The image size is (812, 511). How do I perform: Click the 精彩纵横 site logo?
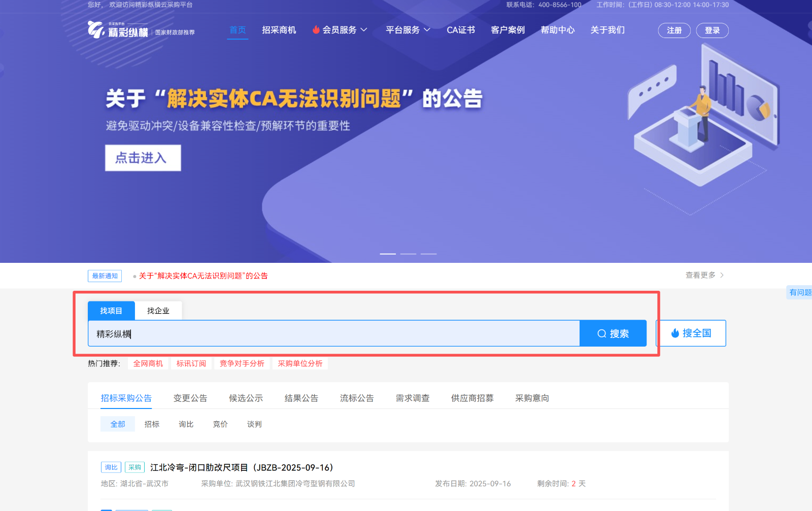tap(118, 30)
